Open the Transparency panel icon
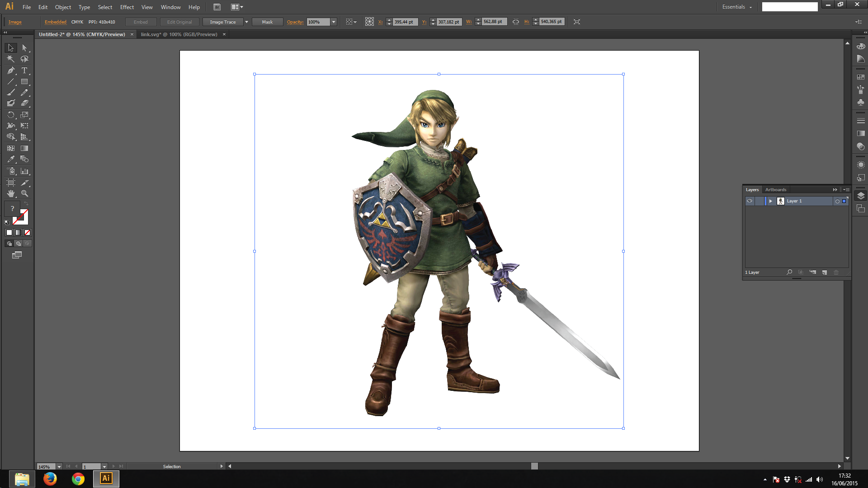 pyautogui.click(x=861, y=146)
